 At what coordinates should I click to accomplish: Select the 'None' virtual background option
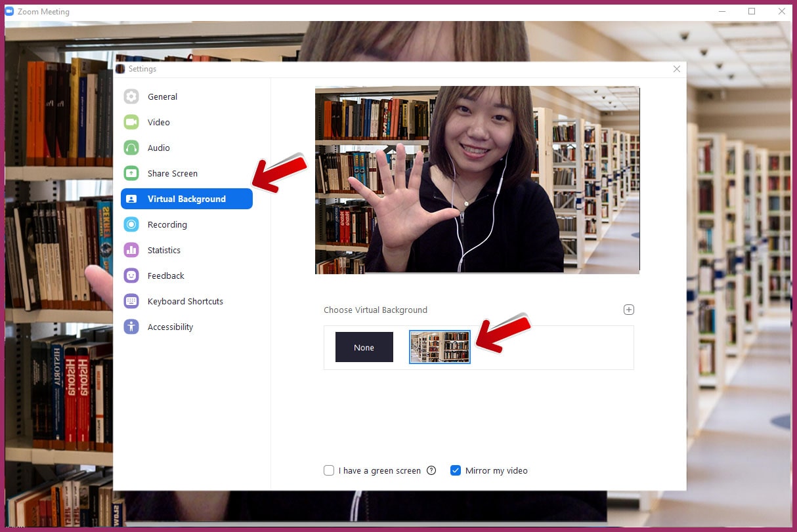coord(364,347)
